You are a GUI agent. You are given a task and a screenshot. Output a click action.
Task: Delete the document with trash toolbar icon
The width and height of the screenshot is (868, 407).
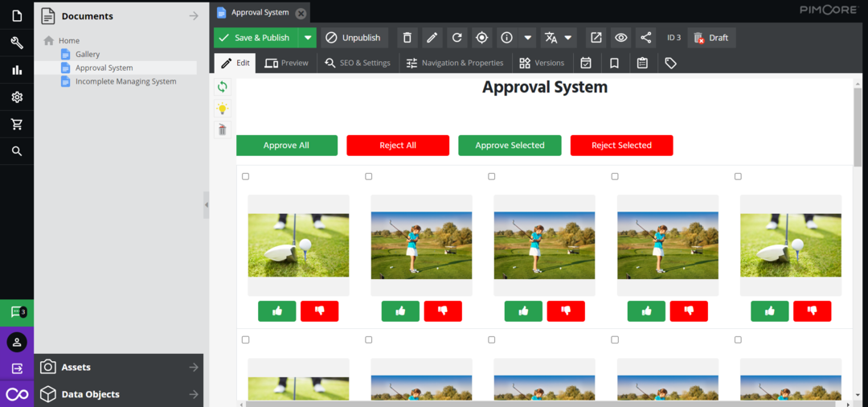[x=407, y=38]
